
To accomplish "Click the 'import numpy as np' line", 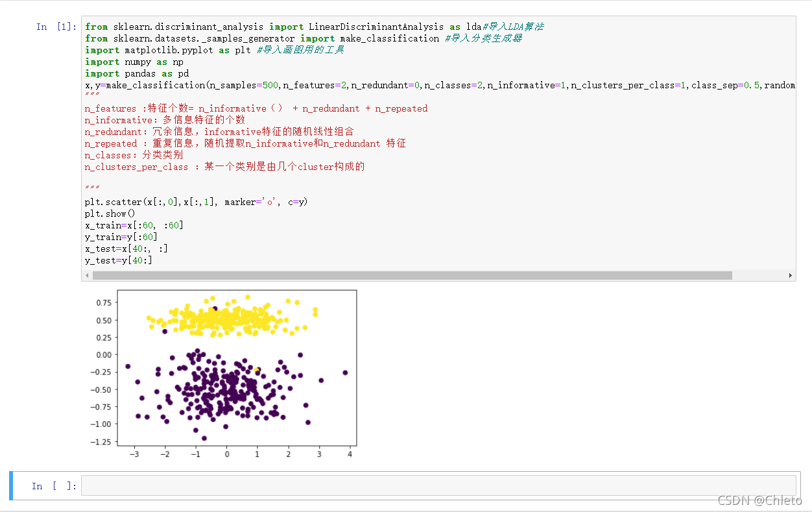I will tap(134, 62).
